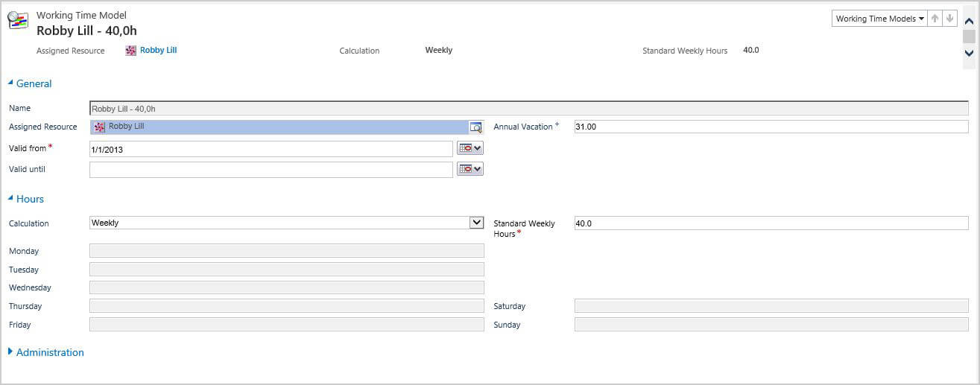Click the Valid from date field
This screenshot has width=980, height=385.
(x=271, y=149)
